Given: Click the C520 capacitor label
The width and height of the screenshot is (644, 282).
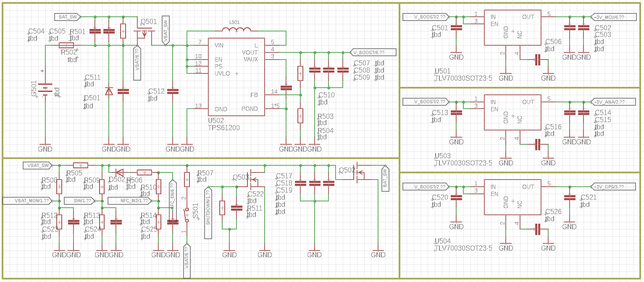Looking at the screenshot, I should (440, 198).
